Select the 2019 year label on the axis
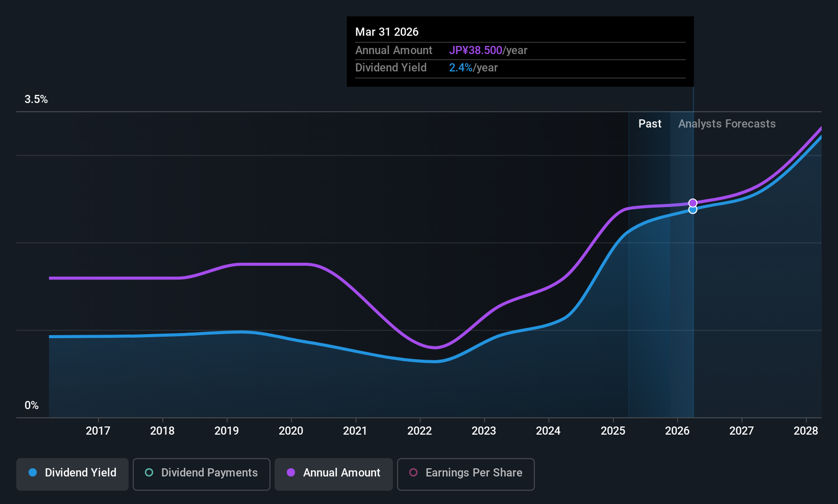The width and height of the screenshot is (838, 504). (227, 431)
